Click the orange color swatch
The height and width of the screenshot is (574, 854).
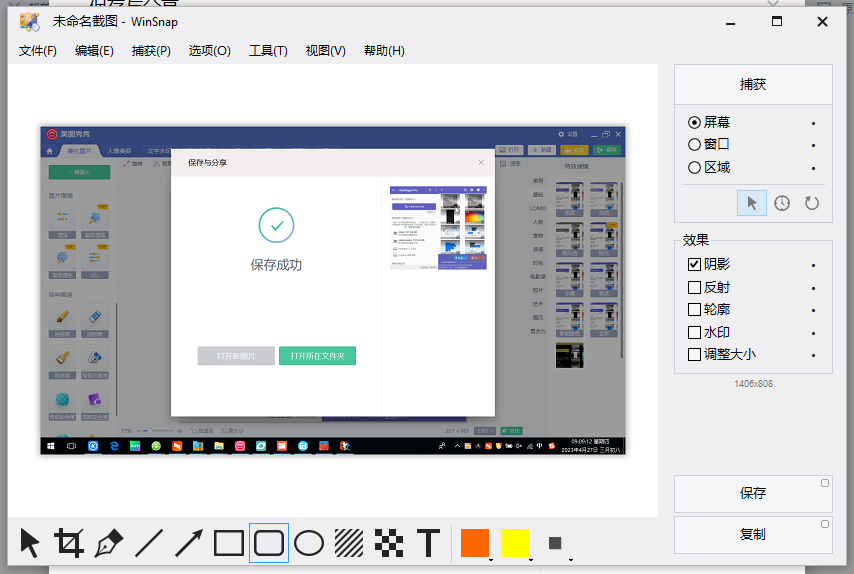475,543
